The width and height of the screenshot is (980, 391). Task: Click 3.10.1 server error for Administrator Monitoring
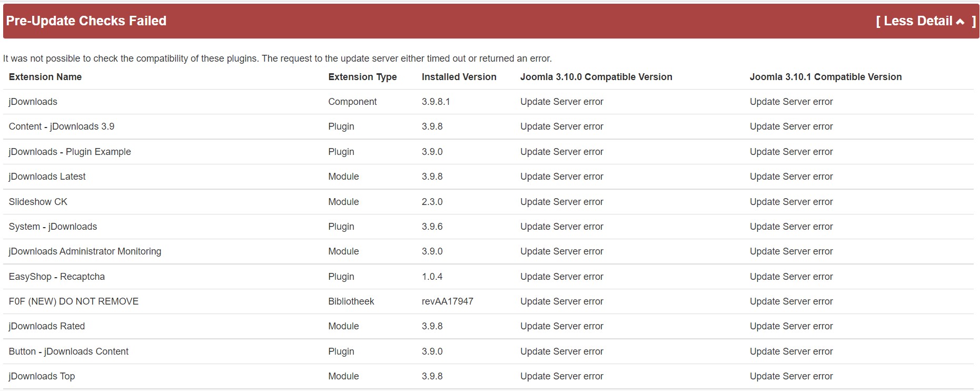(791, 251)
